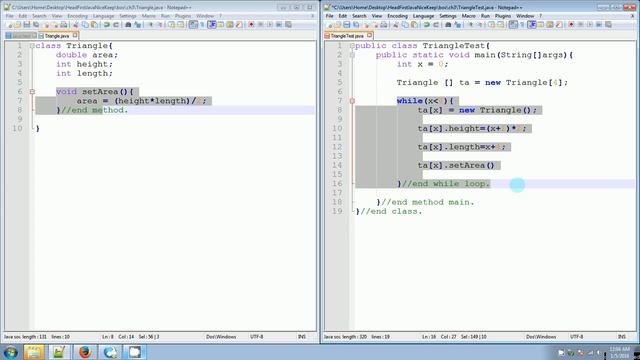
Task: Open File menu in the Triangle.java window
Action: click(10, 16)
